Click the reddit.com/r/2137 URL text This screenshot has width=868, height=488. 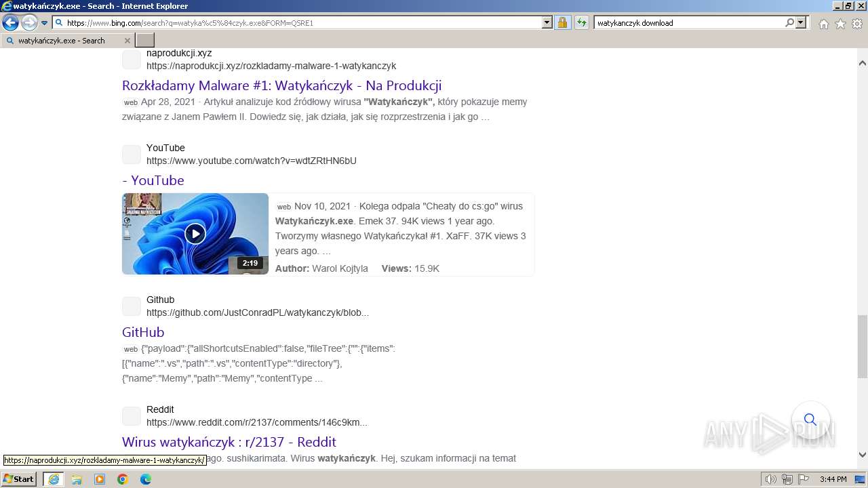pyautogui.click(x=257, y=422)
